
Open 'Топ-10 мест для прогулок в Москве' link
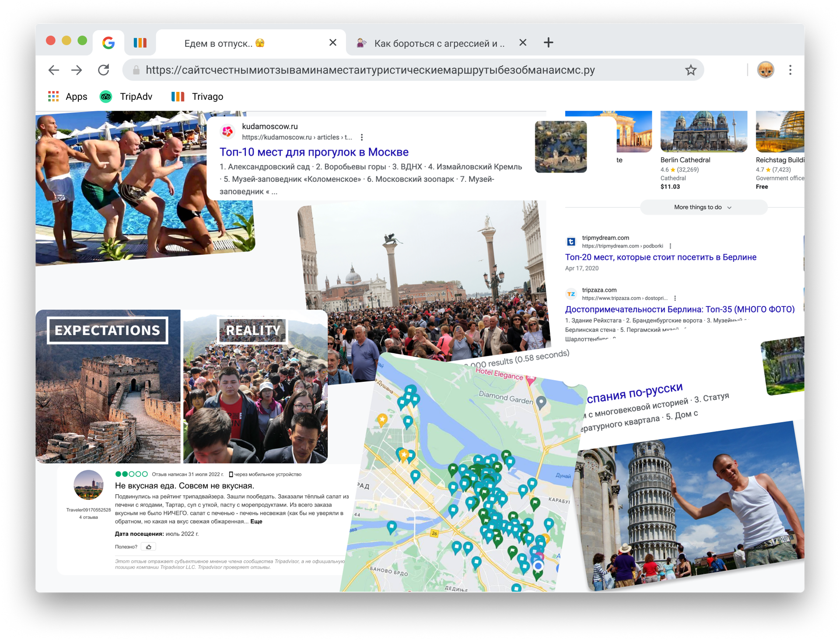pos(314,152)
